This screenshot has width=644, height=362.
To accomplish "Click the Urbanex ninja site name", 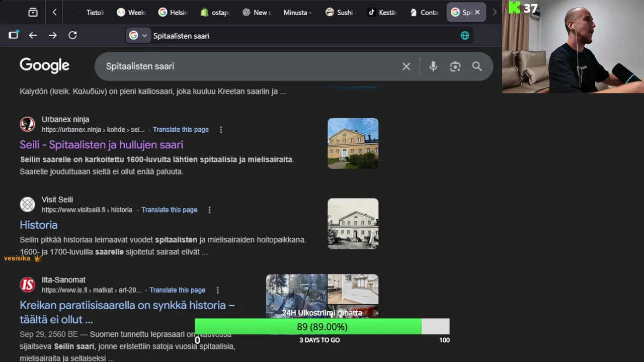I will tap(65, 119).
